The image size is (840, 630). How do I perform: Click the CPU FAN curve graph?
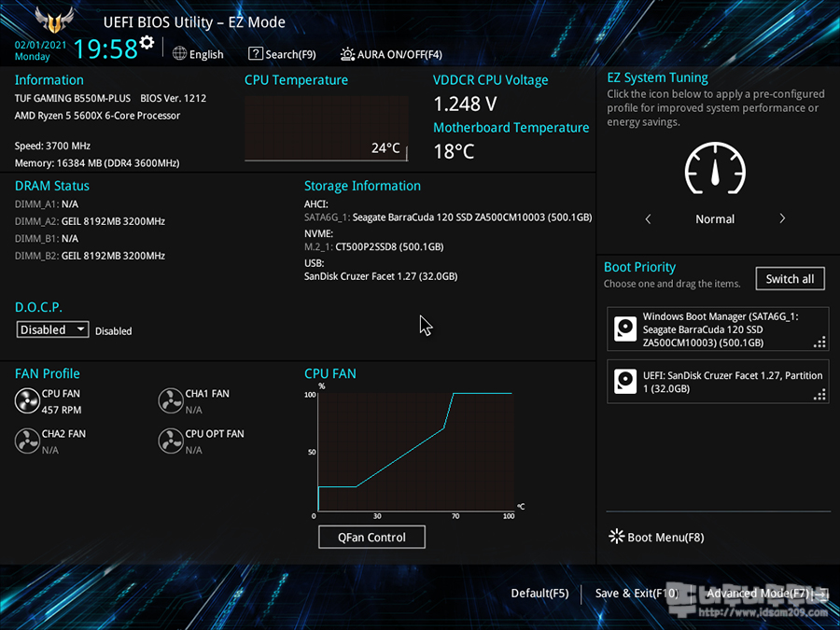pos(416,451)
